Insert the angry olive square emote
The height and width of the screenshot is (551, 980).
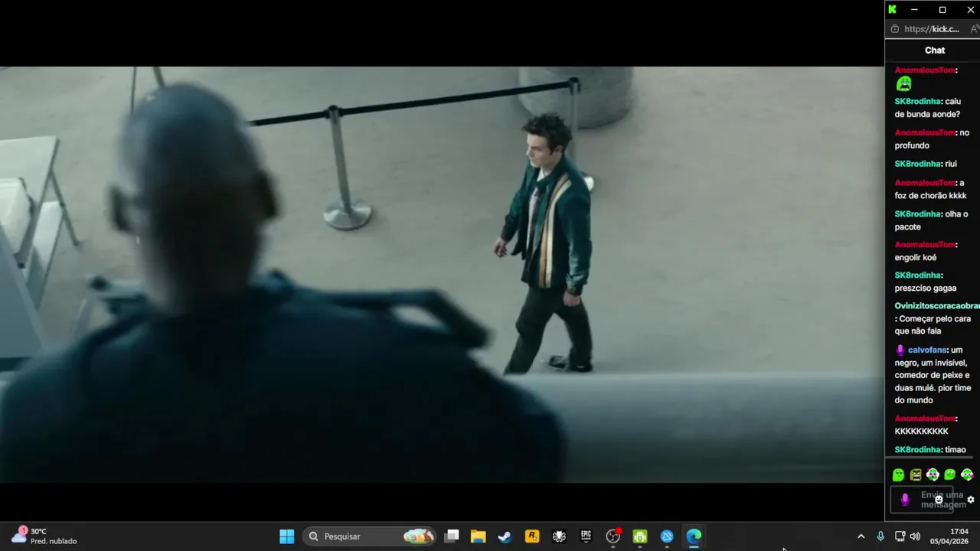click(x=916, y=475)
